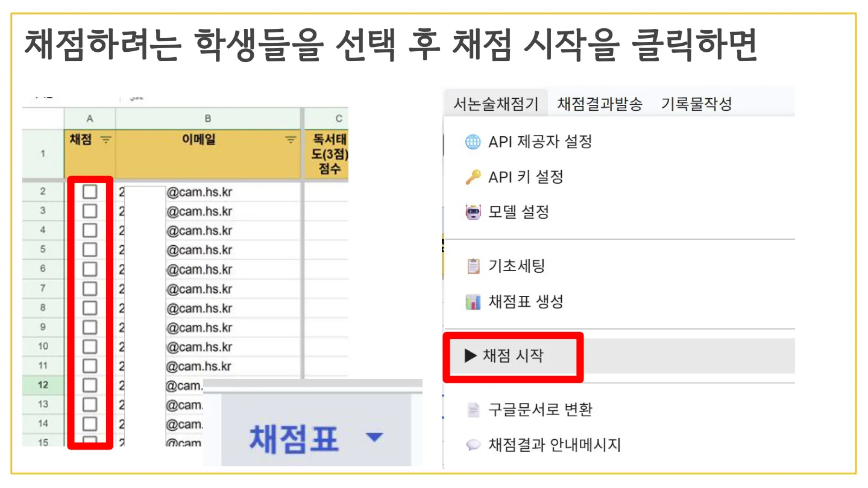868x488 pixels.
Task: Tick the 채점 checkbox in row 13
Action: [x=90, y=404]
